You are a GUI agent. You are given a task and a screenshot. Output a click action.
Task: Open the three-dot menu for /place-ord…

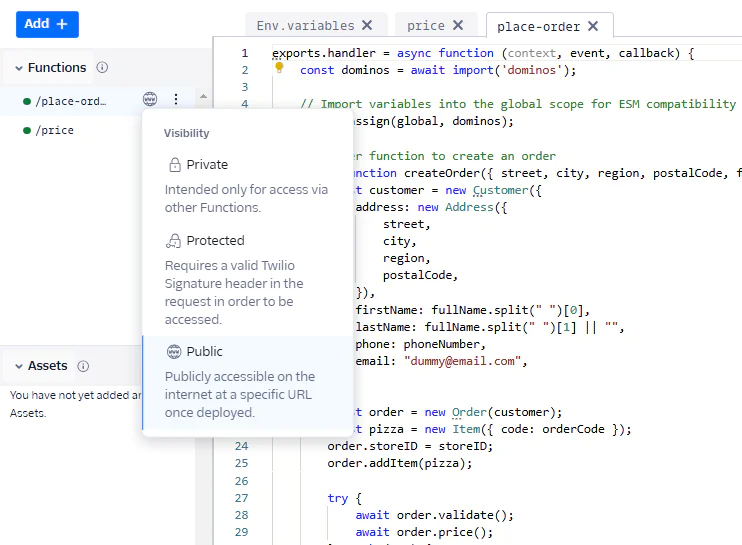(176, 99)
